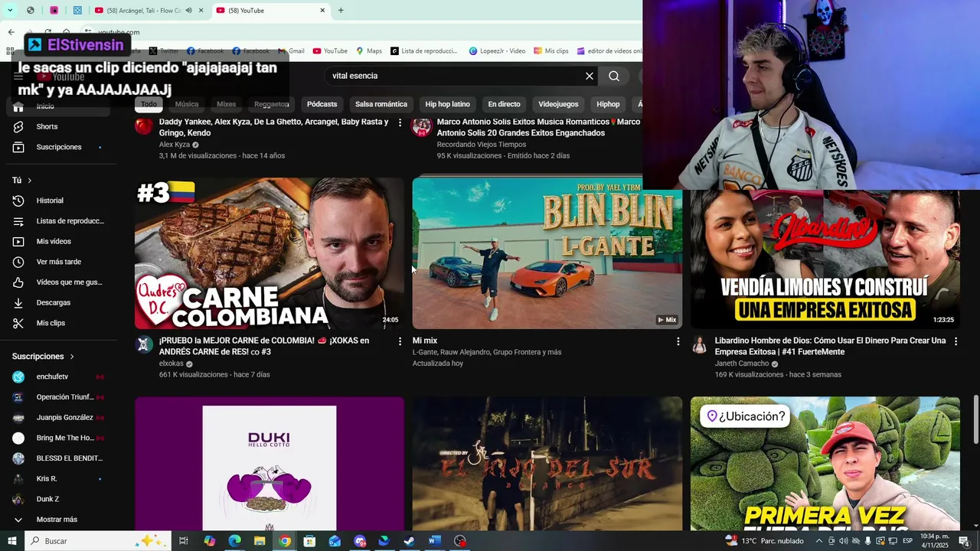Open the Twitter bookmark

pyautogui.click(x=164, y=51)
